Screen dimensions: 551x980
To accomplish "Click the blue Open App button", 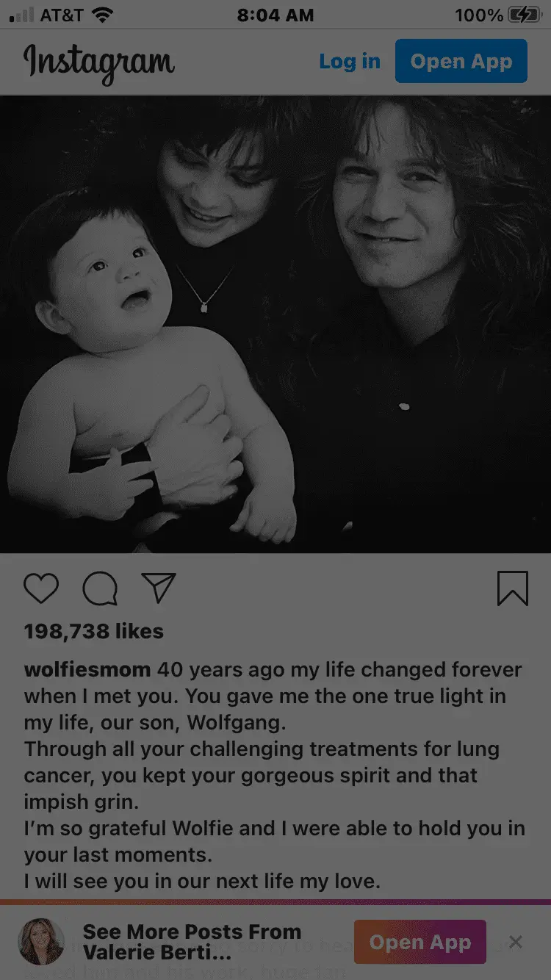I will (461, 61).
